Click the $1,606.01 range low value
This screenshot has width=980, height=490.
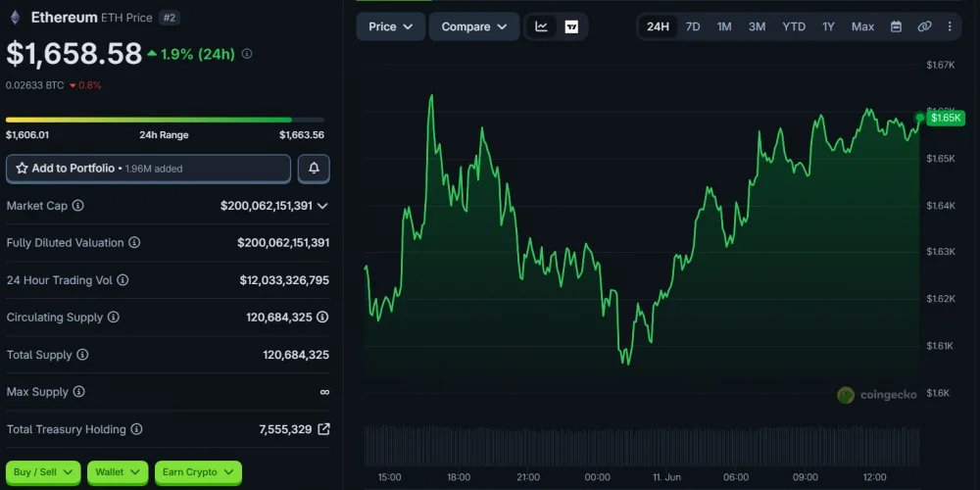[x=27, y=135]
